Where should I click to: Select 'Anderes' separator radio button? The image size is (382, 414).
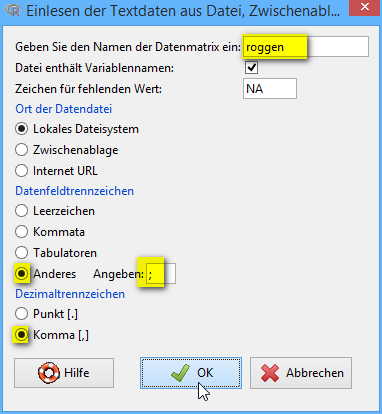click(21, 274)
